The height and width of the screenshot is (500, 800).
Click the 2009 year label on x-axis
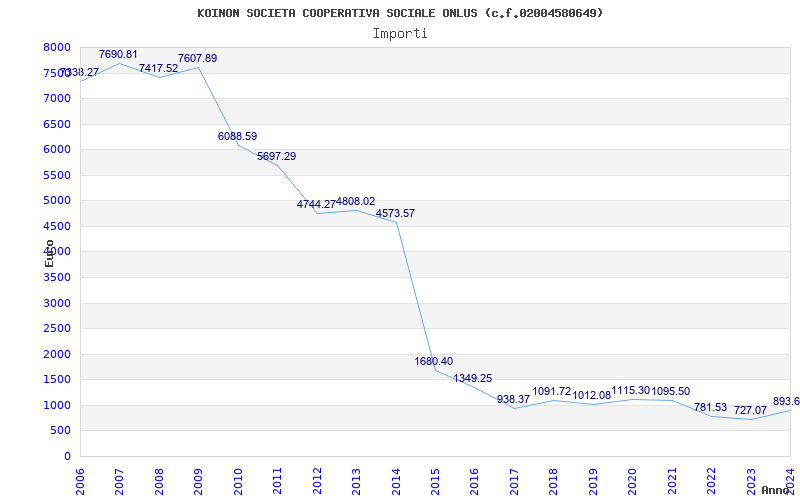click(198, 482)
